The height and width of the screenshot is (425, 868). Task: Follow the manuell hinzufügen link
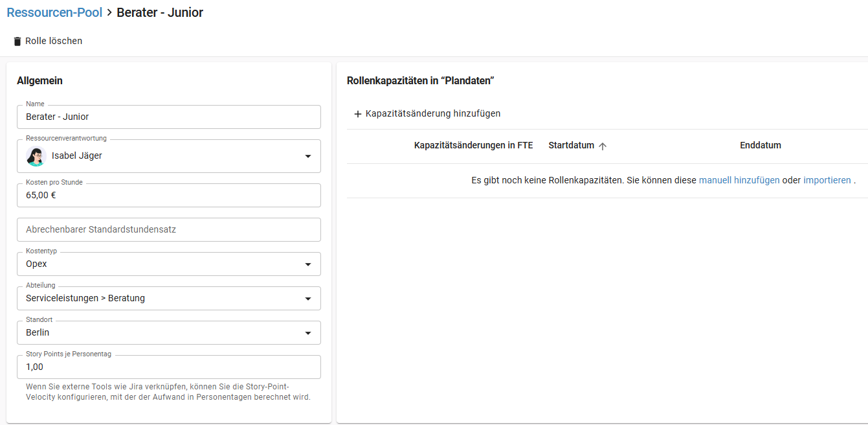[x=739, y=180]
